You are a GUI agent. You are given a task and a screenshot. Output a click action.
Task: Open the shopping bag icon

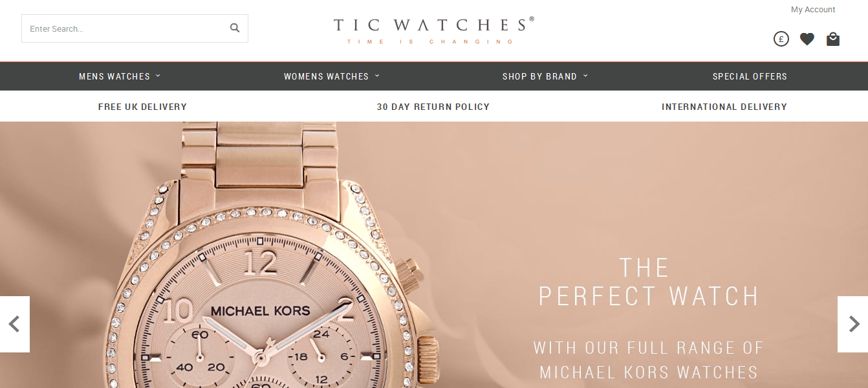click(x=833, y=39)
